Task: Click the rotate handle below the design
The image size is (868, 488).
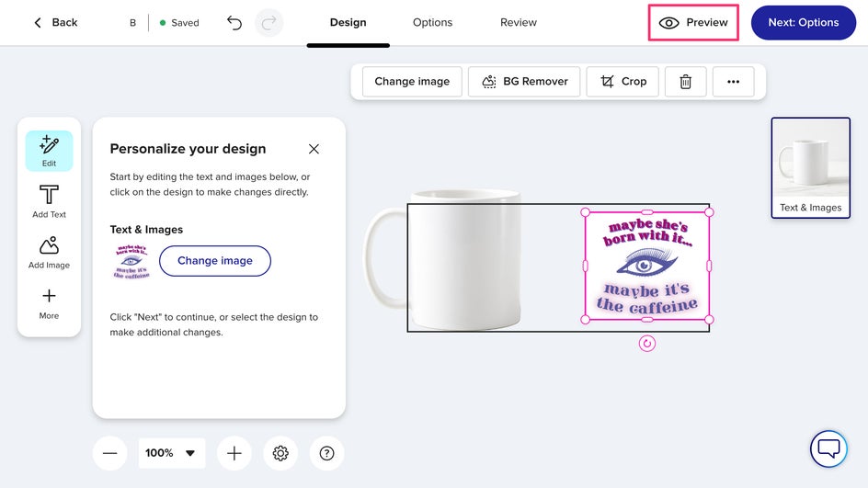Action: [647, 344]
